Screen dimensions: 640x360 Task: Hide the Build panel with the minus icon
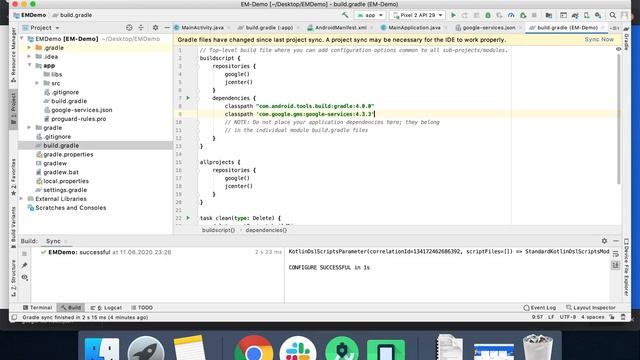(x=616, y=241)
